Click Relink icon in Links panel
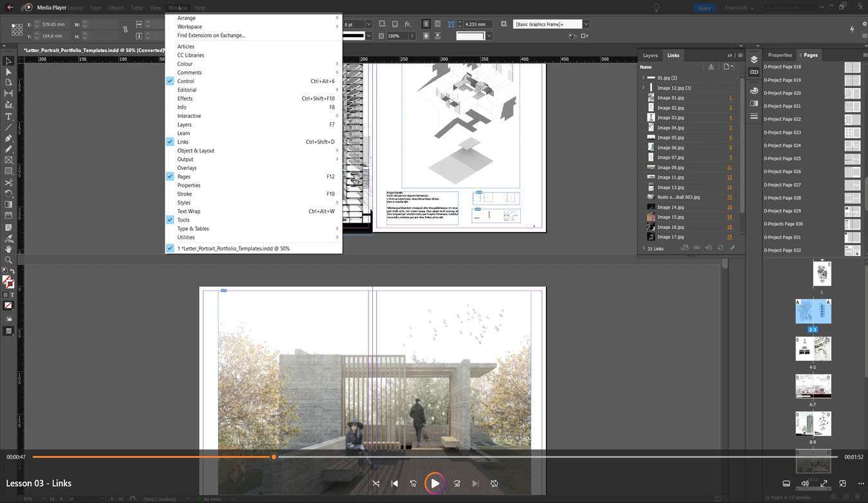 (x=696, y=248)
